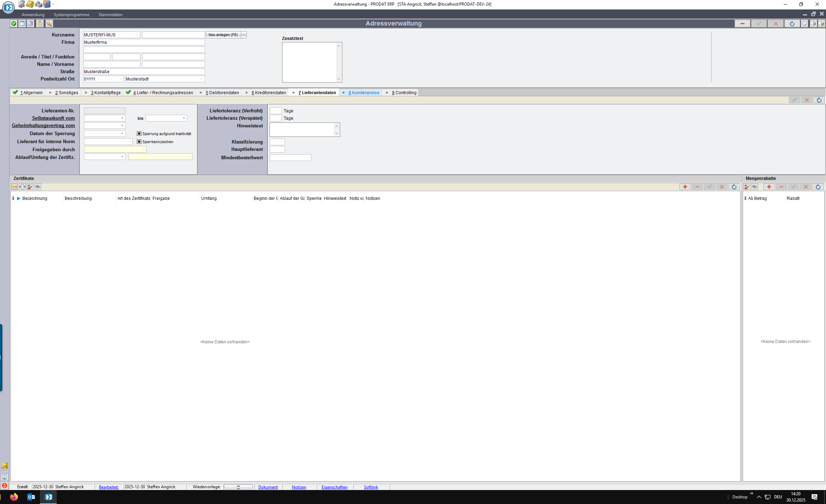Click the clock history icon in header
826x504 pixels.
(804, 23)
